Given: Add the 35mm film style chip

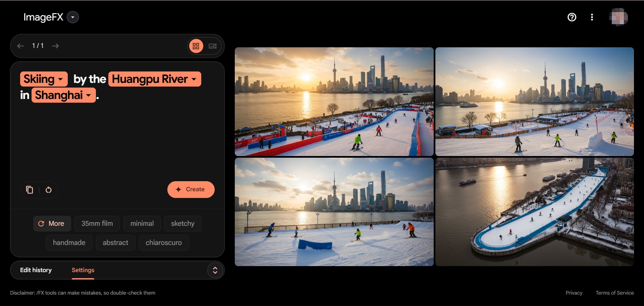Looking at the screenshot, I should [97, 224].
